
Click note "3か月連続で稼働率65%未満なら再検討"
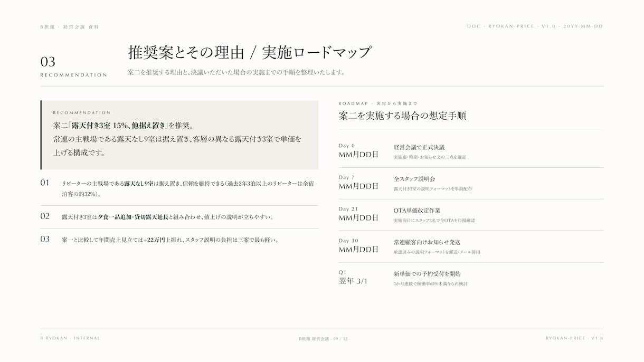[x=430, y=284]
